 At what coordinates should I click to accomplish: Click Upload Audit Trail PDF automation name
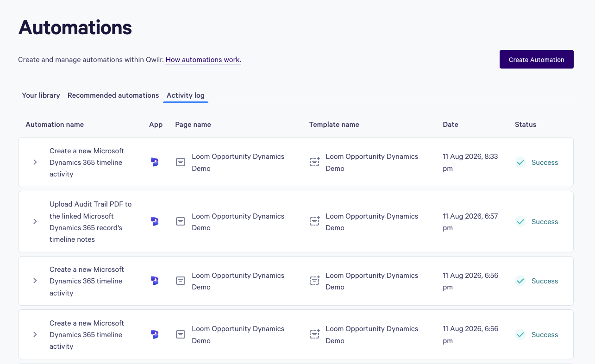[x=91, y=221]
